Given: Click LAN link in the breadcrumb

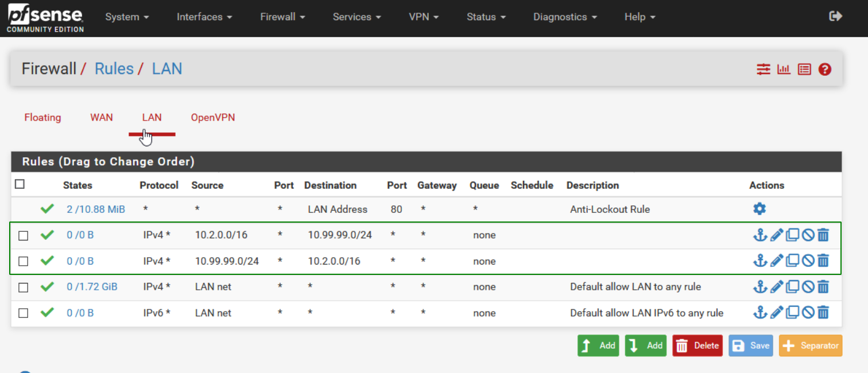Looking at the screenshot, I should (167, 69).
